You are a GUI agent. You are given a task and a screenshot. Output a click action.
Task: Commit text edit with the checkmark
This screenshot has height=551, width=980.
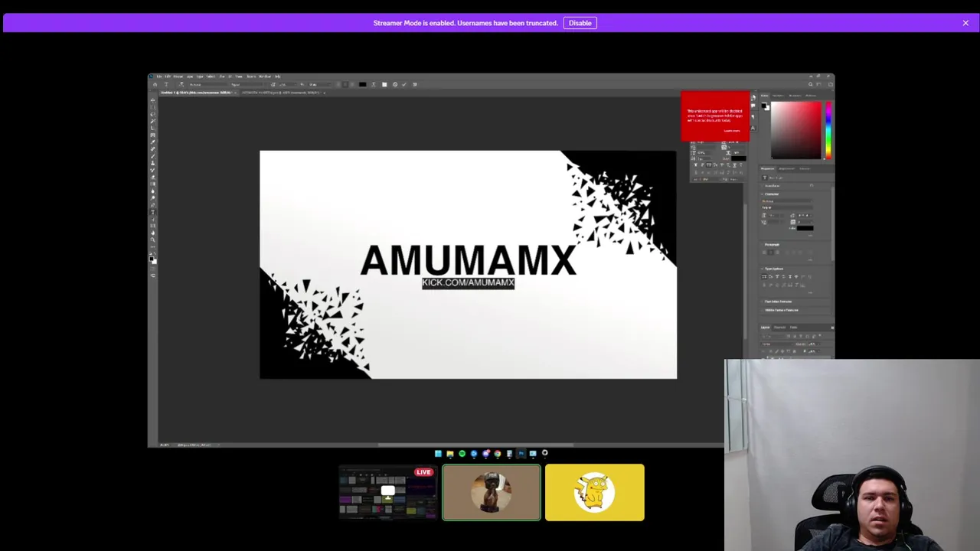[404, 84]
